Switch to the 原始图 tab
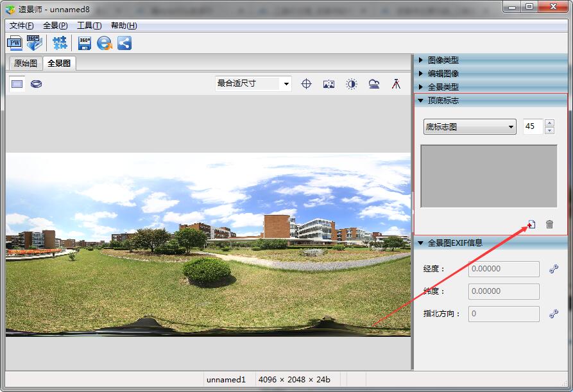The image size is (573, 392). coord(26,64)
